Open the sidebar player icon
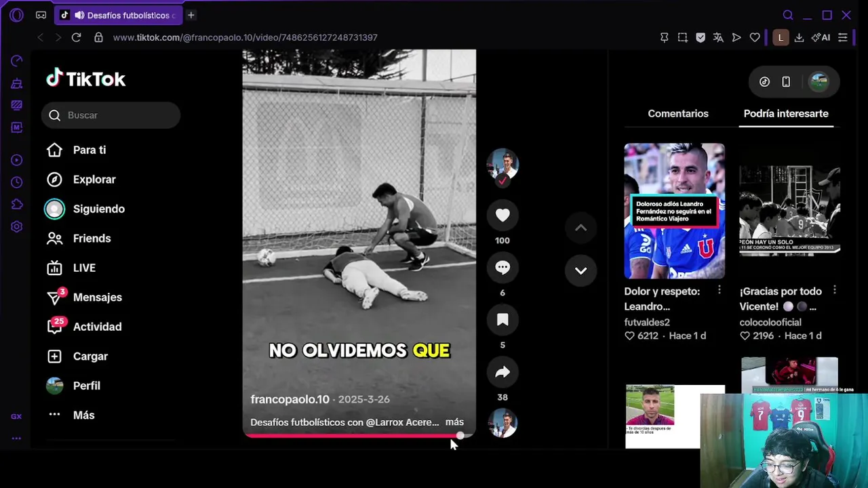The image size is (868, 488). click(x=17, y=160)
